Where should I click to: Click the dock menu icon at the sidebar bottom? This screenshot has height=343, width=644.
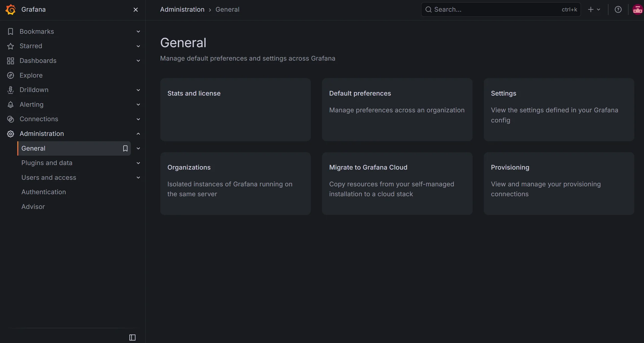132,337
